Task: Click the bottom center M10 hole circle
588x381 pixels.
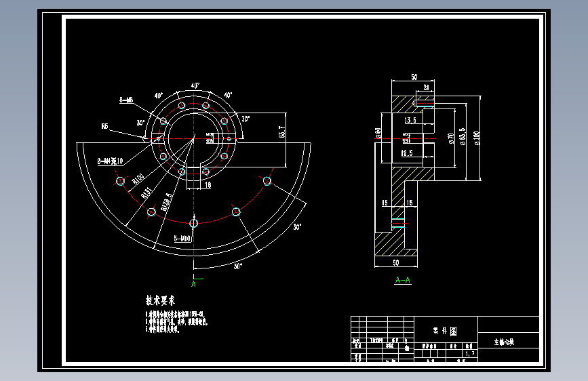Action: pos(193,224)
